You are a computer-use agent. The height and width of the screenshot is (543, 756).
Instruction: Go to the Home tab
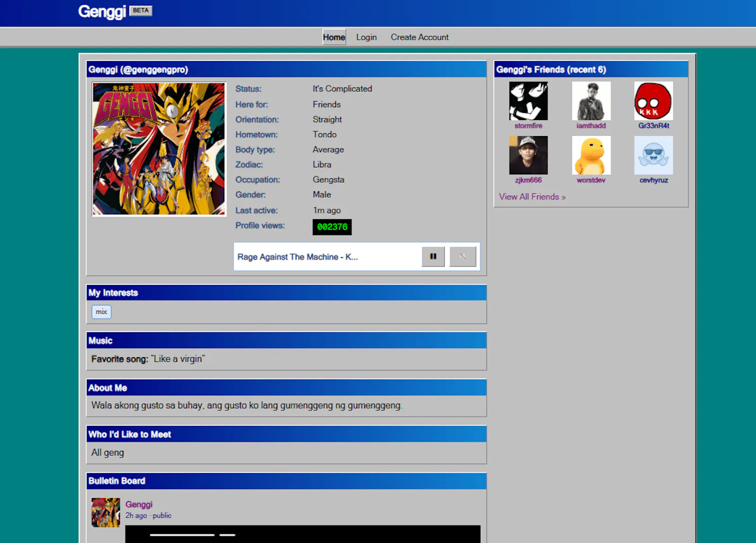tap(334, 37)
